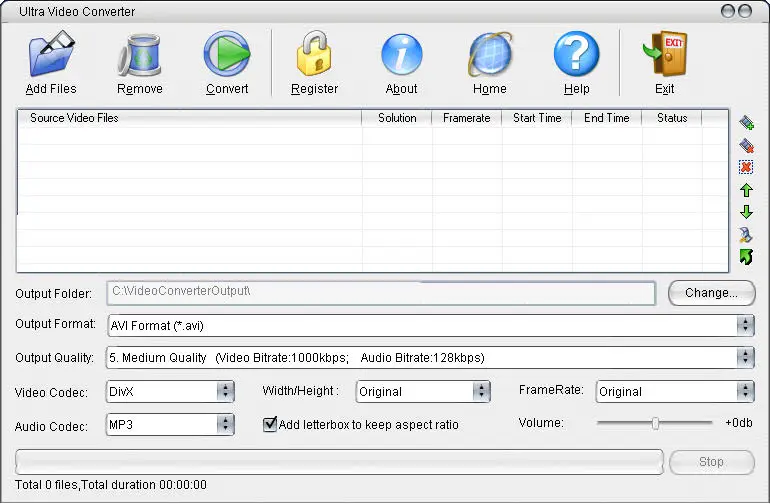Move the file down with green down arrow

[x=746, y=212]
